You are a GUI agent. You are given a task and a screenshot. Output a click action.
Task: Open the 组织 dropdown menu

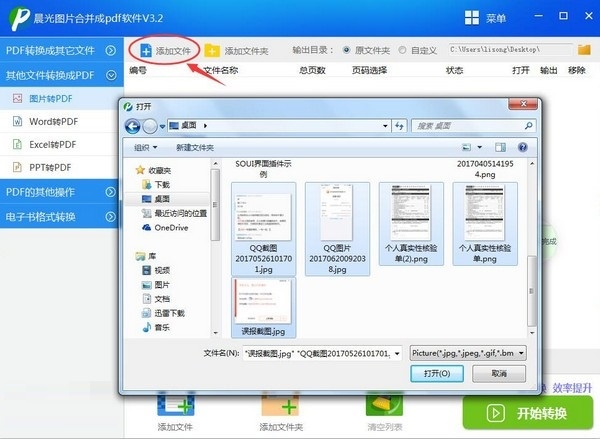(x=146, y=147)
